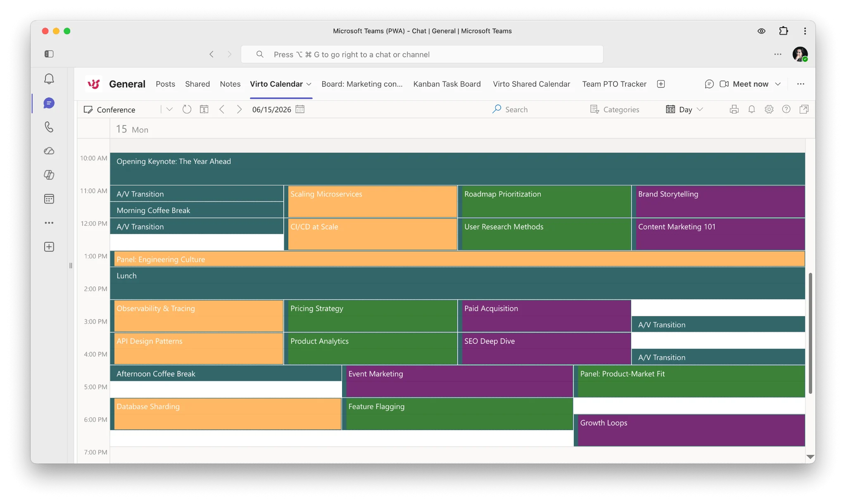Open Virto calendar settings gear
The image size is (846, 504).
769,109
